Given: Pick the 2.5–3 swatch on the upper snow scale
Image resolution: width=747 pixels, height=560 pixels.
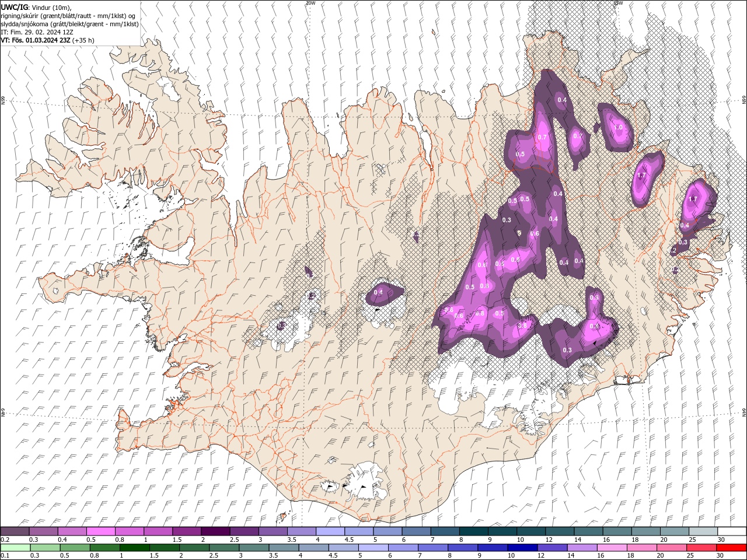Looking at the screenshot, I should (245, 531).
